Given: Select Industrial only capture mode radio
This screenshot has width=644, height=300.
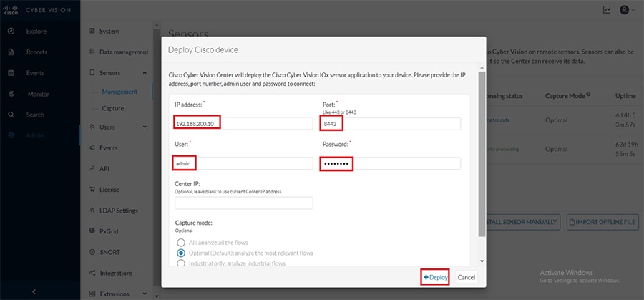Looking at the screenshot, I should [181, 263].
